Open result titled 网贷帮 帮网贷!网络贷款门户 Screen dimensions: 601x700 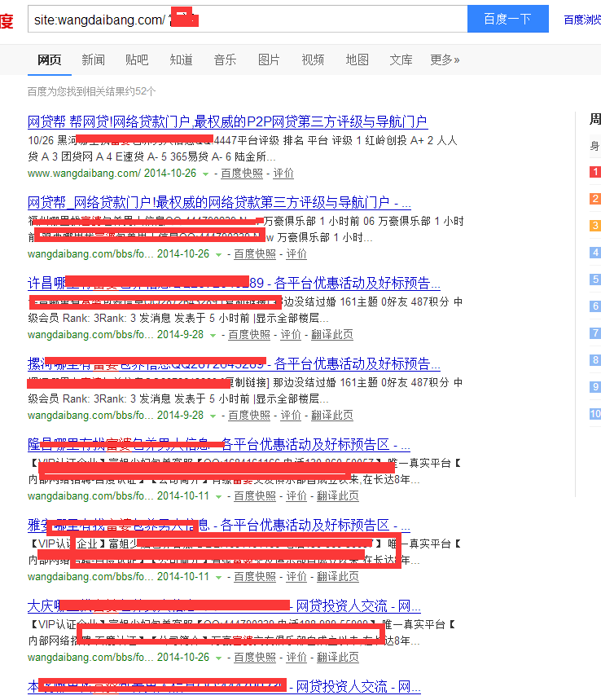[227, 121]
